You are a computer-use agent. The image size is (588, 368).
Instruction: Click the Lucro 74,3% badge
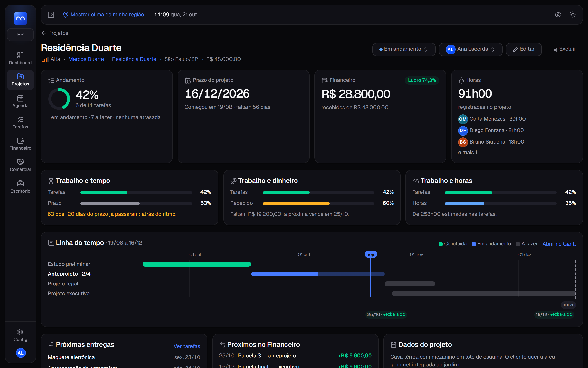pyautogui.click(x=422, y=80)
